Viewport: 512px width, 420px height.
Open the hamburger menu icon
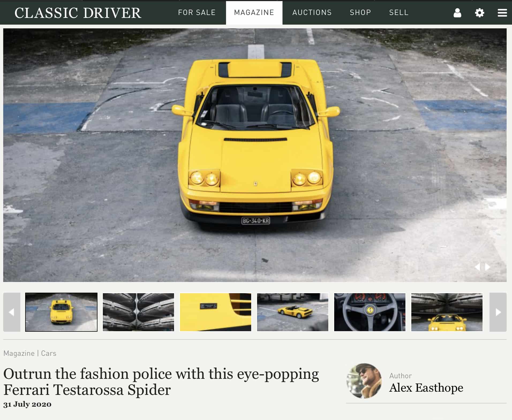[x=502, y=13]
